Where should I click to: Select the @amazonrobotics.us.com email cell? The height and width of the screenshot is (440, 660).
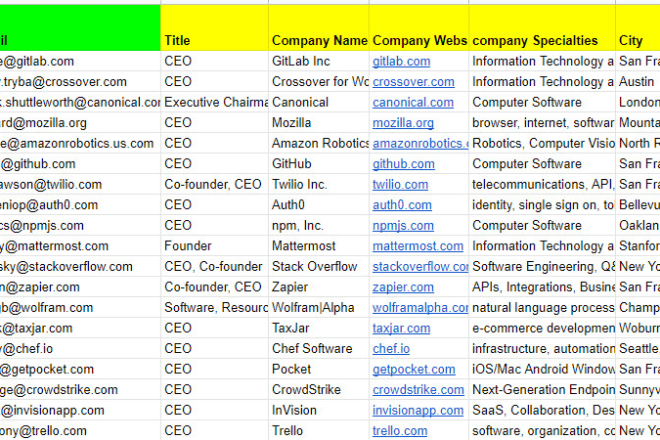click(x=80, y=144)
